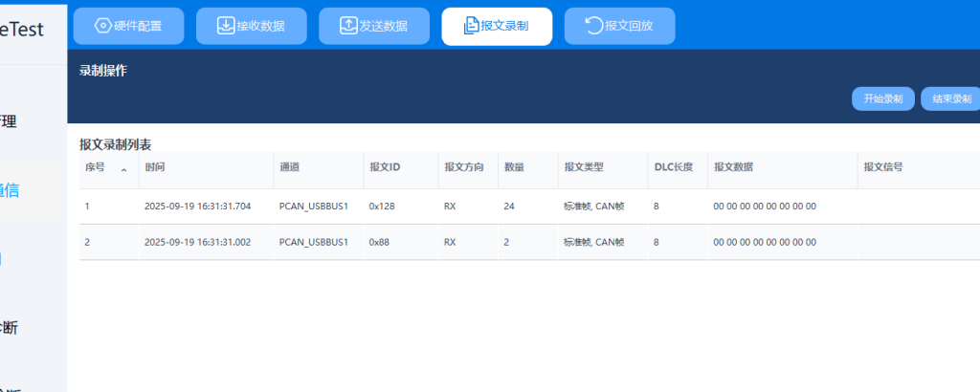Click the 报文信号 column header
The image size is (980, 392).
882,167
